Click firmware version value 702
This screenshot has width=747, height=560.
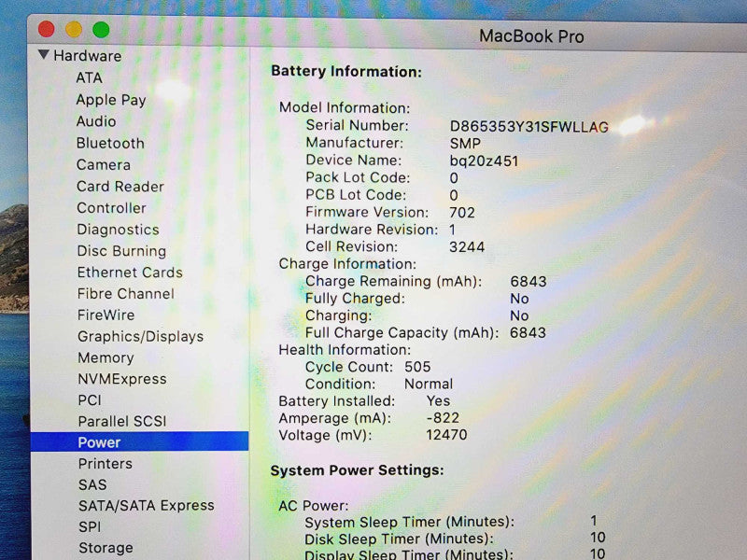(462, 213)
